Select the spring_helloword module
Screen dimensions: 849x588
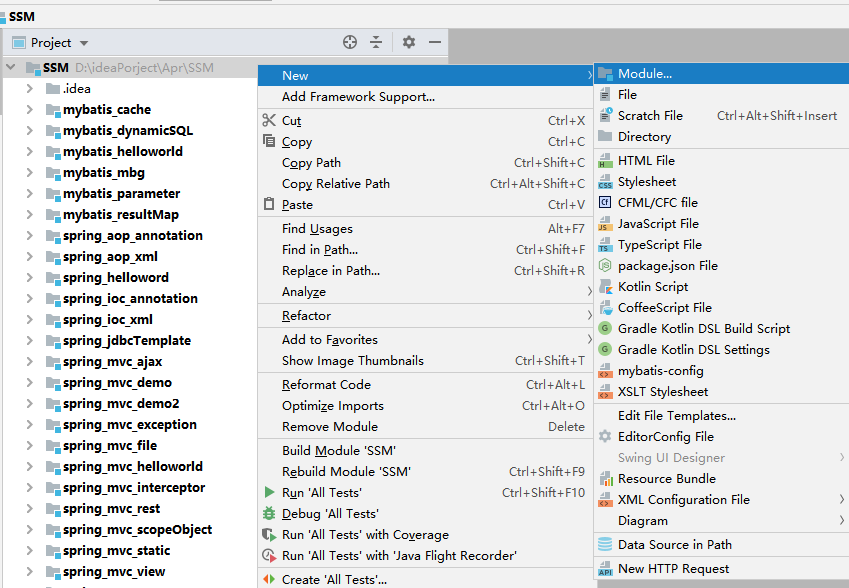[x=115, y=278]
